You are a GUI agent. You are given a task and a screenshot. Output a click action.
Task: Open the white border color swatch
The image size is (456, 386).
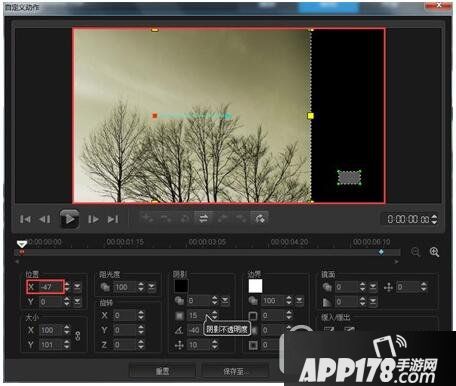255,286
